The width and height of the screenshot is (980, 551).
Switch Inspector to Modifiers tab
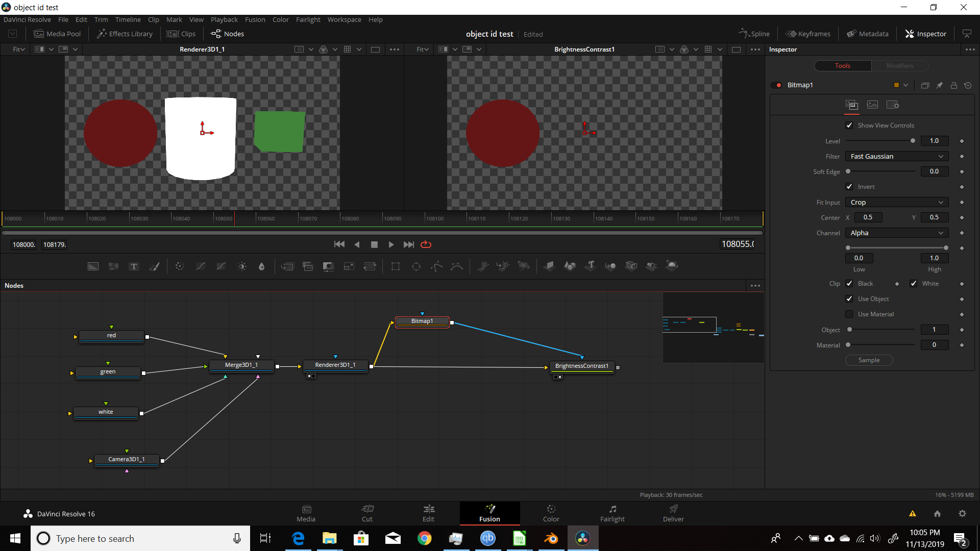900,66
